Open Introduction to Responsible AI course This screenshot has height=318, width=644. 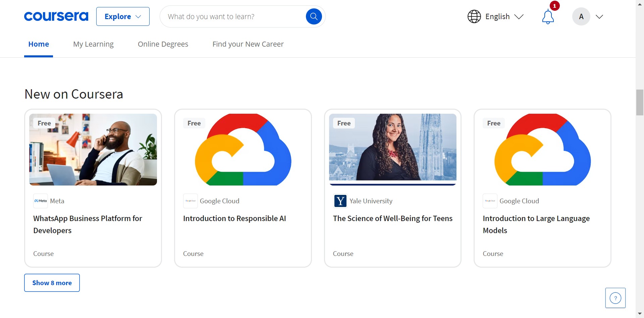(x=234, y=218)
